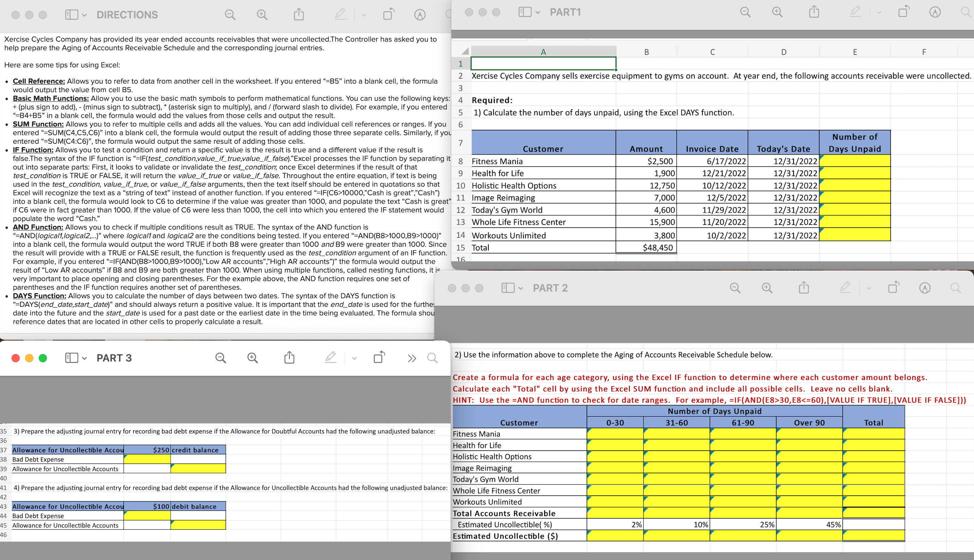Zoom out in the PART 2 window

click(735, 288)
